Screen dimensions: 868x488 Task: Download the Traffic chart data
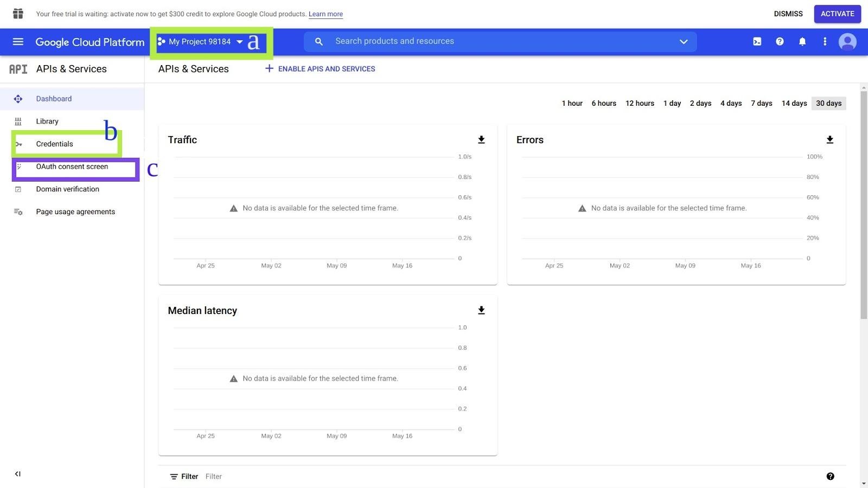tap(481, 140)
